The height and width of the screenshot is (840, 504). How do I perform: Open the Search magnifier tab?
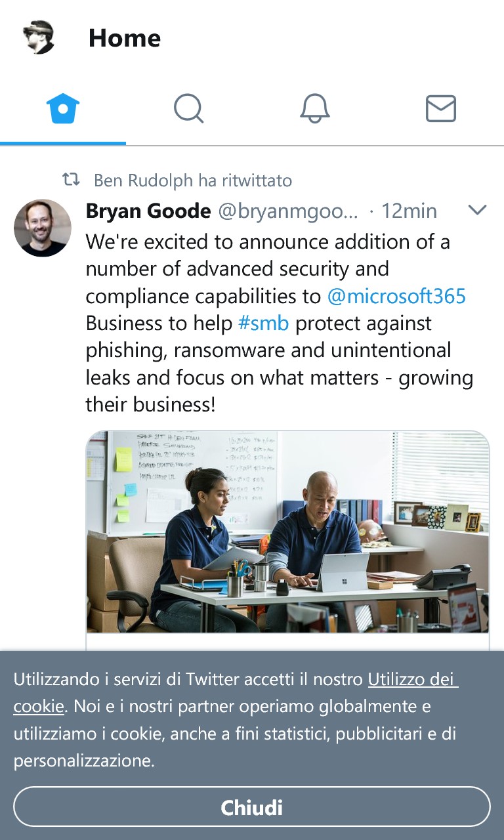(x=189, y=108)
